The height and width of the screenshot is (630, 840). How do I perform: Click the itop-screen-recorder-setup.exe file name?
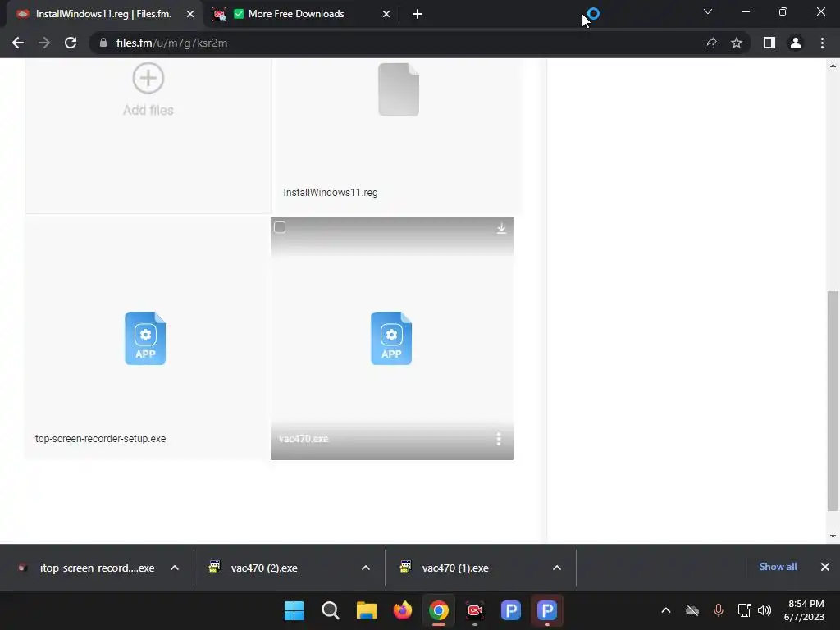99,439
